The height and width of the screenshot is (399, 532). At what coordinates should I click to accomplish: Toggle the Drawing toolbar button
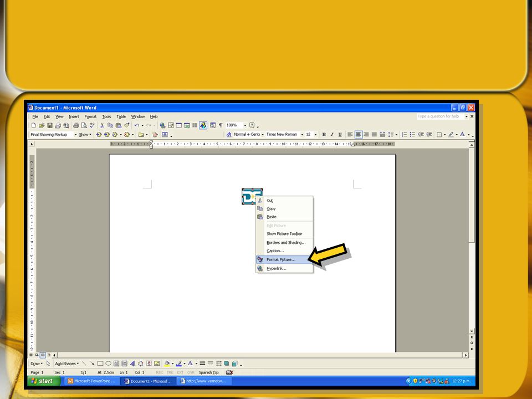coord(203,126)
